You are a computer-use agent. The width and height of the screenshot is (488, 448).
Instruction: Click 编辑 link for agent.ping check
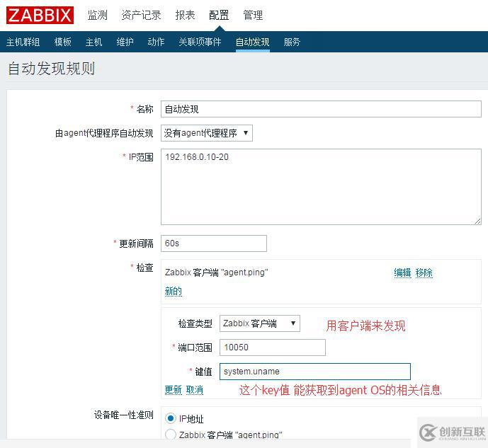(x=402, y=272)
